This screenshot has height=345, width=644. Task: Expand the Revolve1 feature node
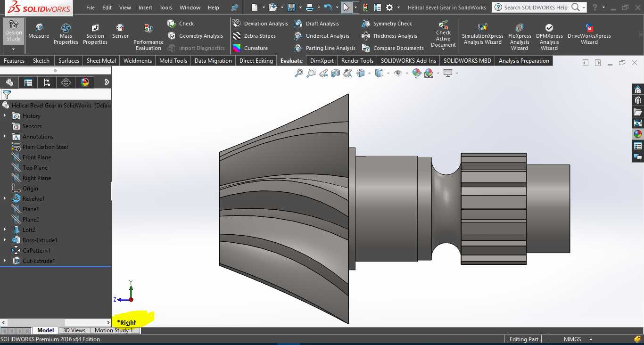5,198
